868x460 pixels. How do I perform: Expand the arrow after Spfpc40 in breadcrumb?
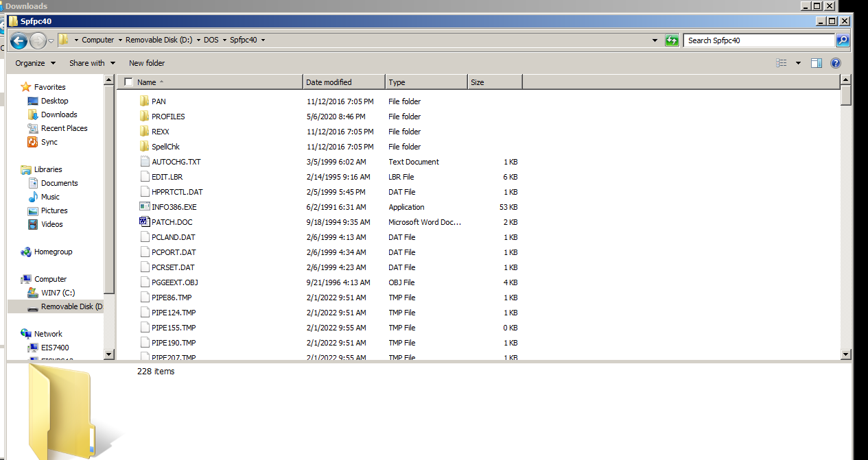(263, 40)
